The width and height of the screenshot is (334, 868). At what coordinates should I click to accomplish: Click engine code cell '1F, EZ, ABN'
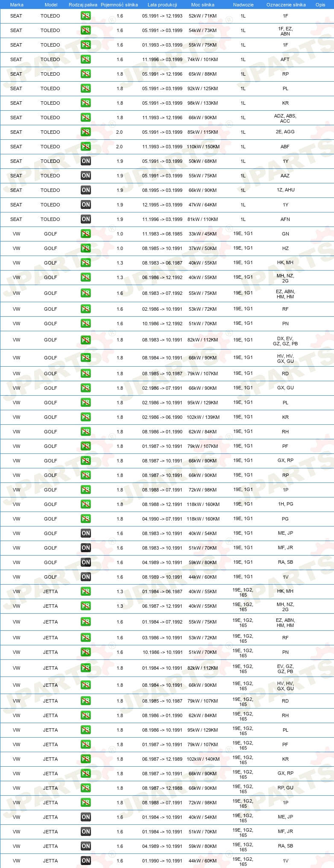coord(285,31)
